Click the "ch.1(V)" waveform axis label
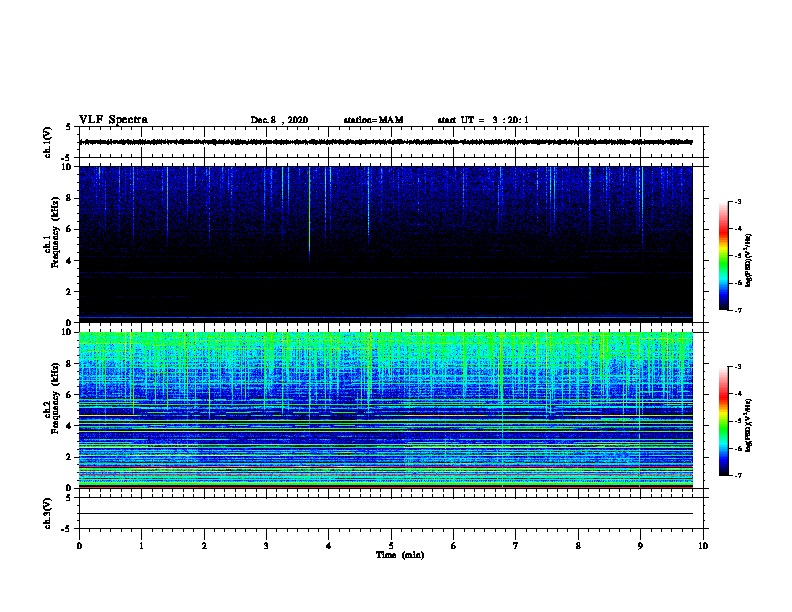The height and width of the screenshot is (612, 792). (47, 142)
